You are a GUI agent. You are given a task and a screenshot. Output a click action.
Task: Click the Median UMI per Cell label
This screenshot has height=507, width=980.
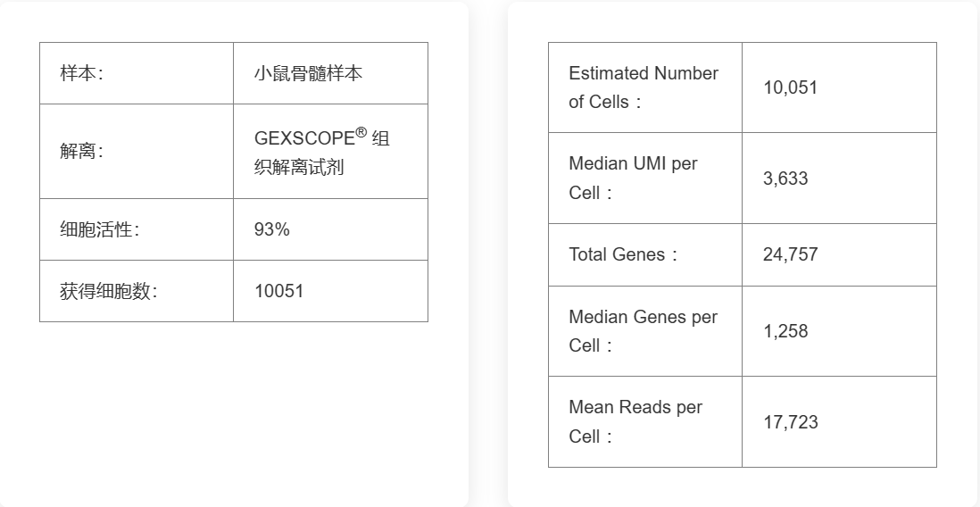coord(633,178)
